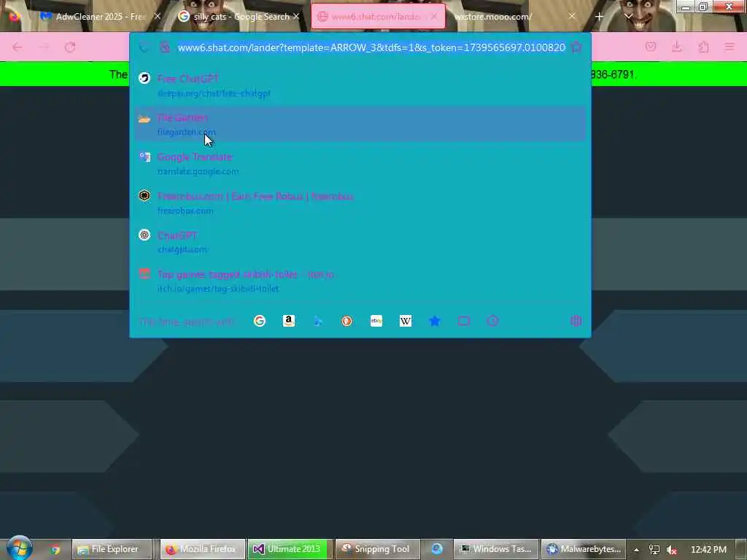
Task: Open Google Translate suggestion
Action: [360, 163]
